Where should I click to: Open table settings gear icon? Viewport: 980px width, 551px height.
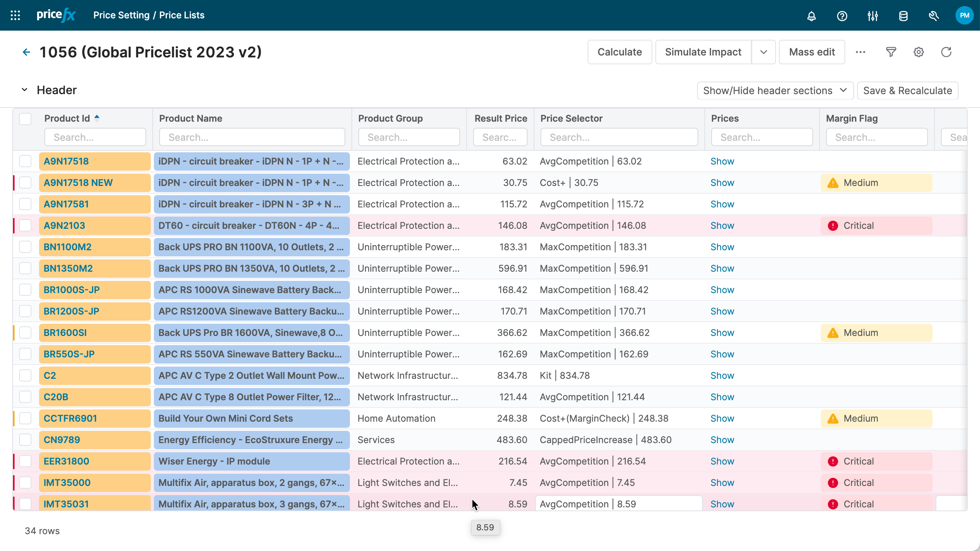tap(918, 52)
